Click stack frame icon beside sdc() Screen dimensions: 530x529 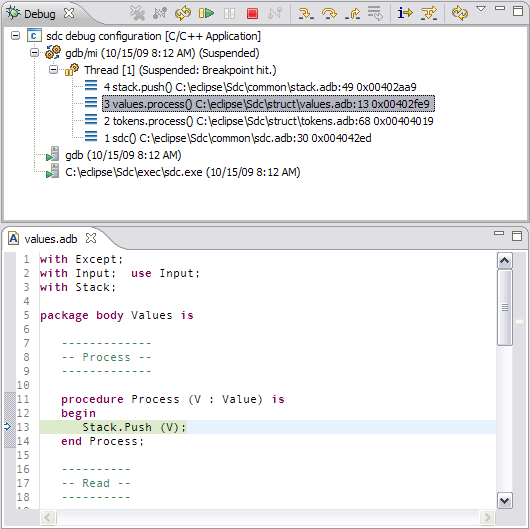tap(91, 136)
